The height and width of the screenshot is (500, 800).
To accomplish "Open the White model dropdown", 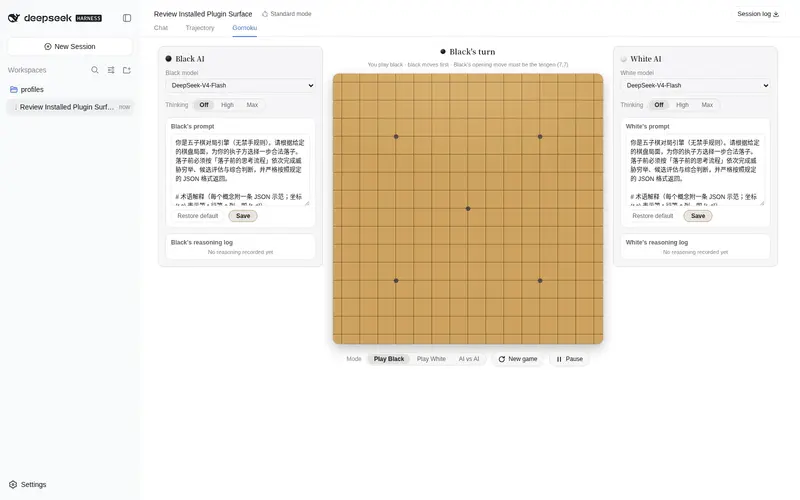I will tap(695, 85).
